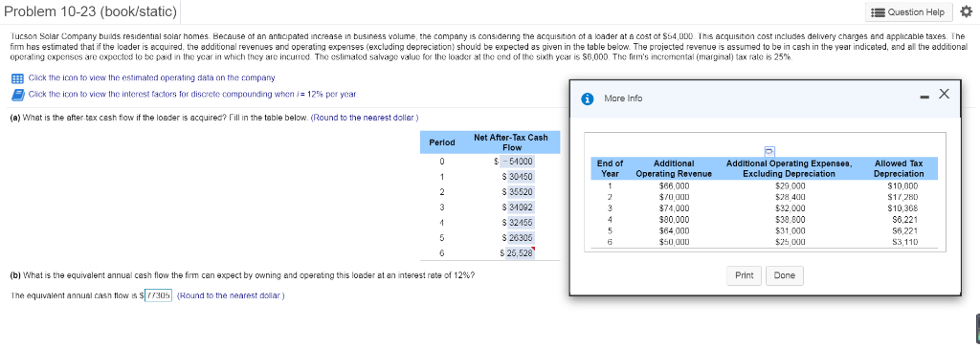Click the More Info dialog title text
Image resolution: width=980 pixels, height=349 pixels.
[x=623, y=98]
